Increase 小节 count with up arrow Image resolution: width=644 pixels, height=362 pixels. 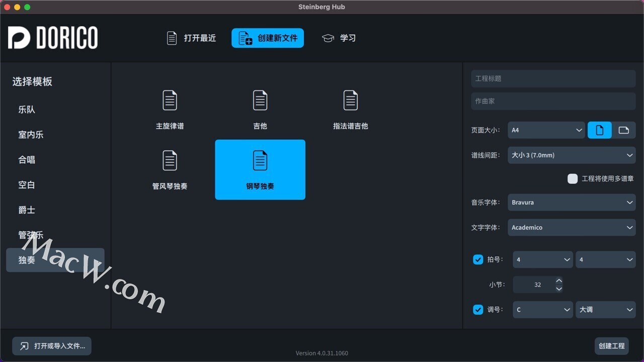[559, 281]
